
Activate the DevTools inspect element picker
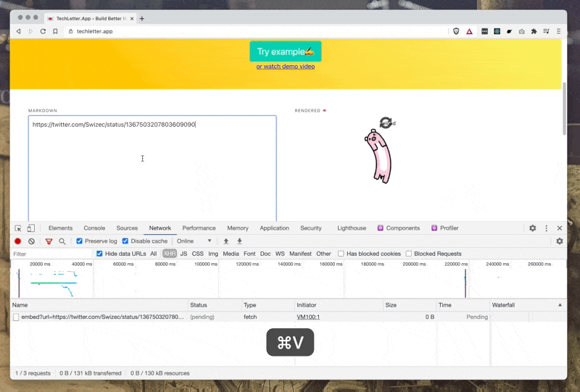17,228
